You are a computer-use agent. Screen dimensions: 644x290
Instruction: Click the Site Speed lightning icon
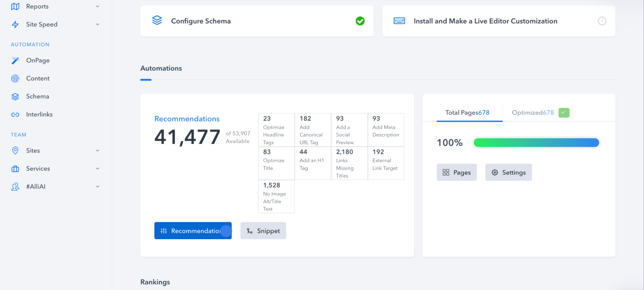coord(15,24)
